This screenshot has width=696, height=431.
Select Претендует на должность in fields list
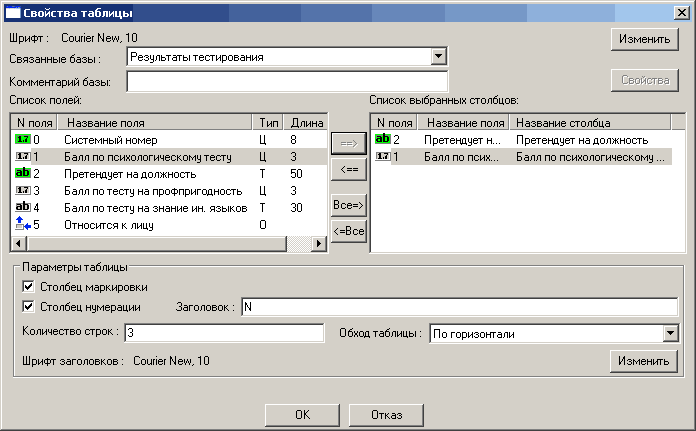pos(170,174)
